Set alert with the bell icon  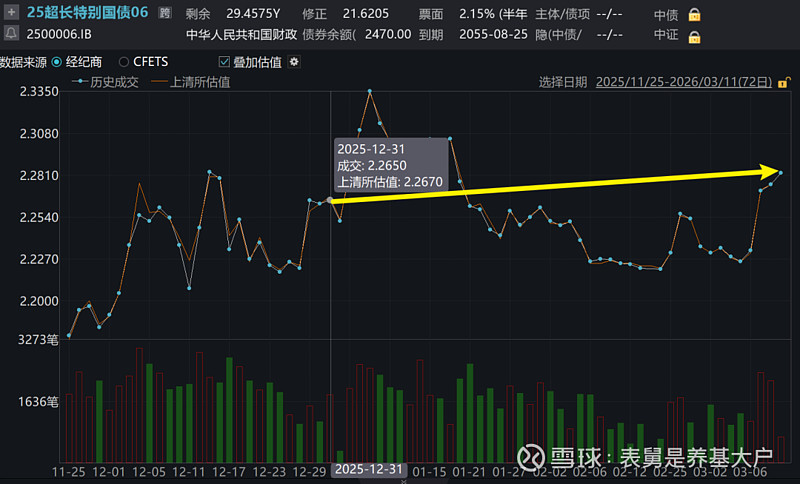(x=11, y=34)
